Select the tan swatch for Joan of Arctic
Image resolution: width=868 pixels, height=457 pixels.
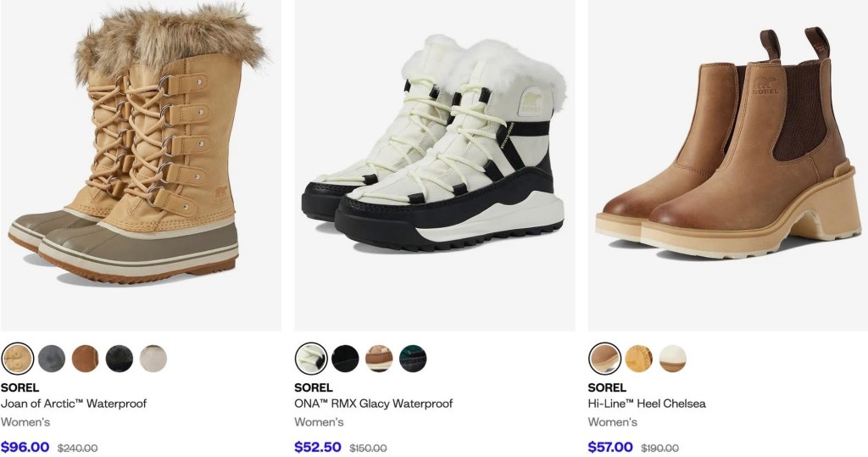click(18, 359)
